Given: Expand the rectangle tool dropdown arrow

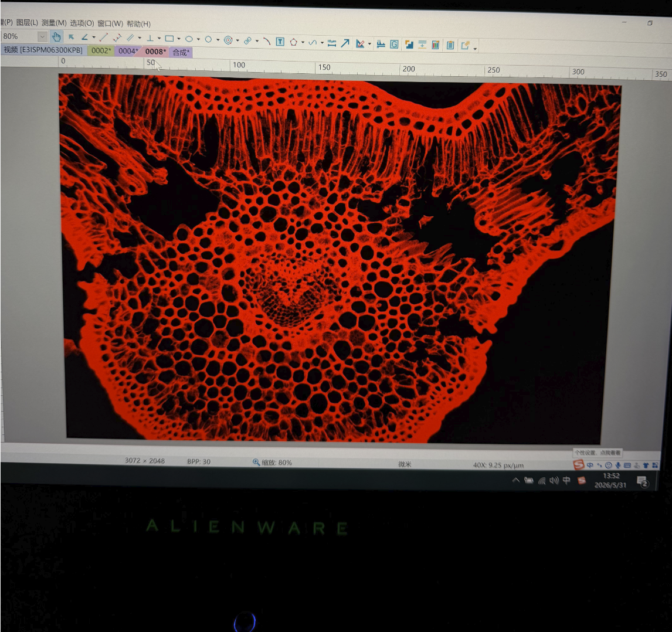Looking at the screenshot, I should pos(179,39).
